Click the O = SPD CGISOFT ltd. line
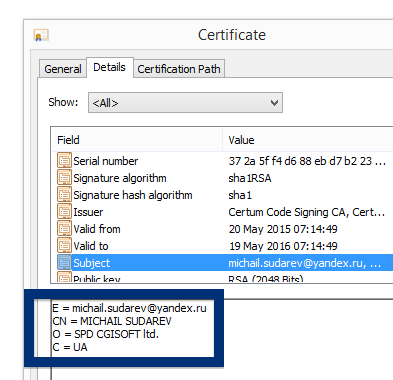This screenshot has width=393, height=380. (105, 334)
